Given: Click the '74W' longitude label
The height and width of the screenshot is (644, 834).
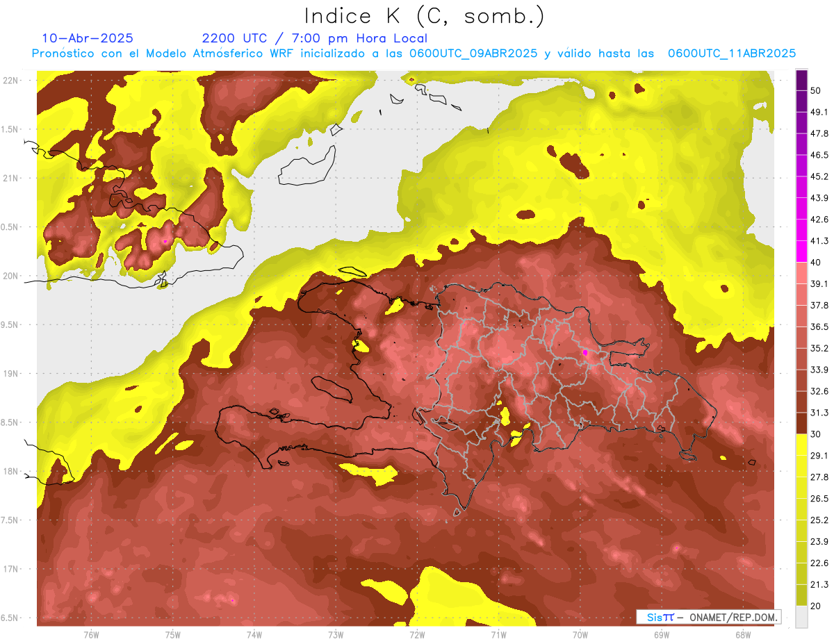Looking at the screenshot, I should (254, 635).
